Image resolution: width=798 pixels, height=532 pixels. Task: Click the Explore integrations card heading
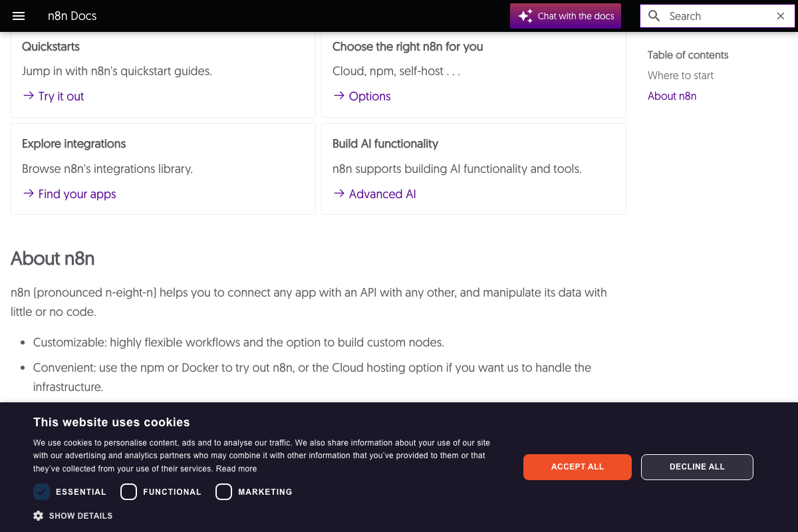[74, 144]
